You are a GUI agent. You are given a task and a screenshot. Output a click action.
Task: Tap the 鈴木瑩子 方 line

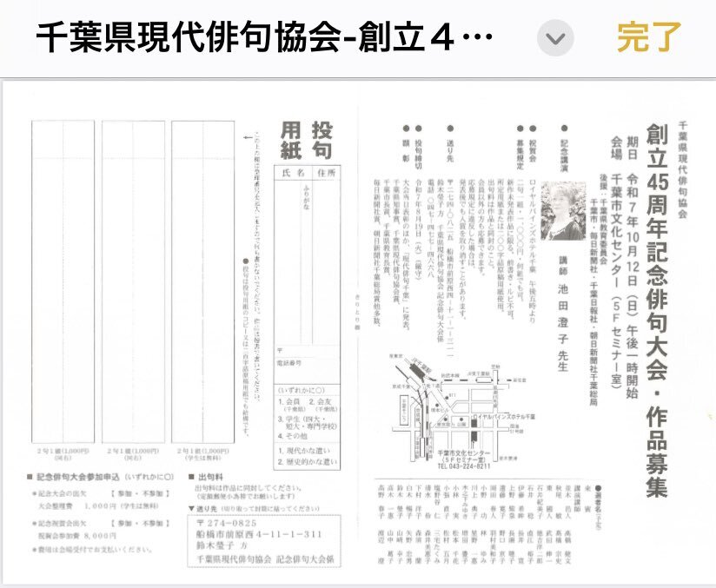click(222, 546)
